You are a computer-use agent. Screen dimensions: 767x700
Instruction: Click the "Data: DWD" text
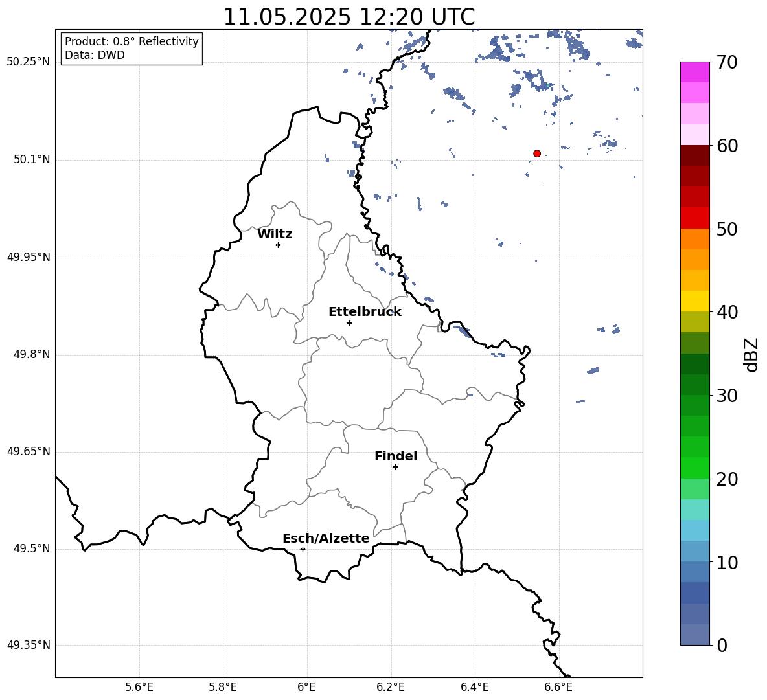(x=95, y=55)
